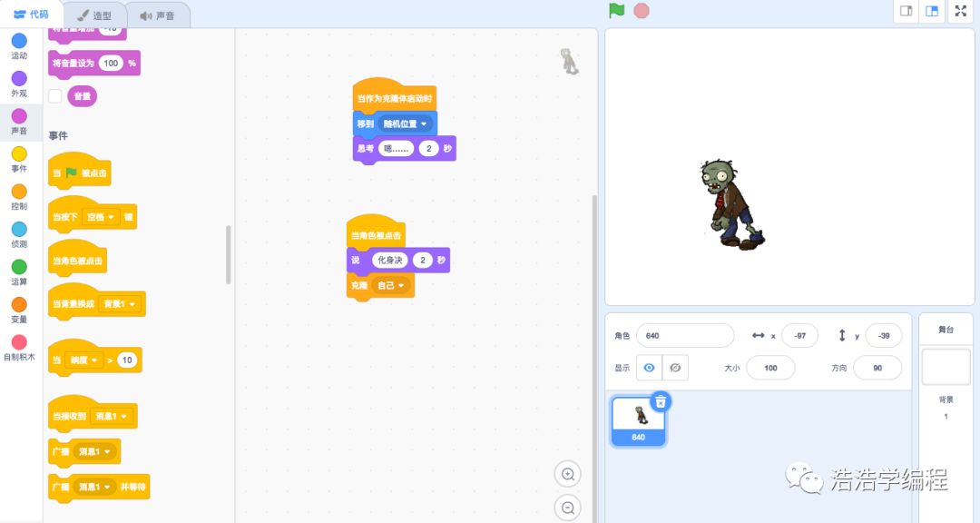
Task: Edit the 化身决 say text field
Action: pyautogui.click(x=389, y=261)
